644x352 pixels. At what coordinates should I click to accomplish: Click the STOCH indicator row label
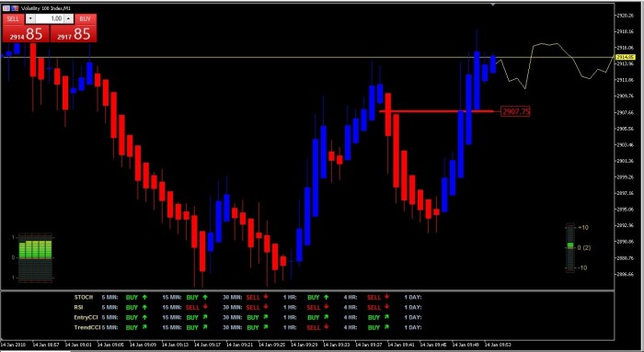click(x=84, y=297)
